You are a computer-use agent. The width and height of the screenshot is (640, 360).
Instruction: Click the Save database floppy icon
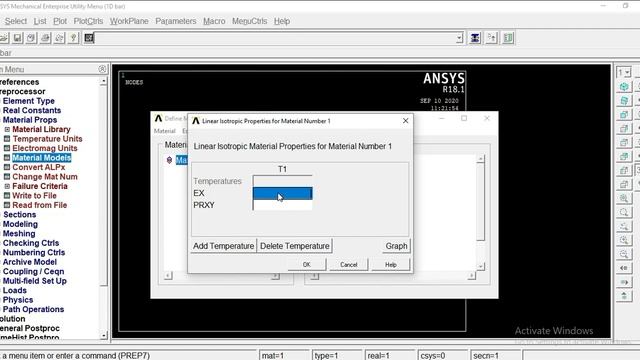pos(17,38)
